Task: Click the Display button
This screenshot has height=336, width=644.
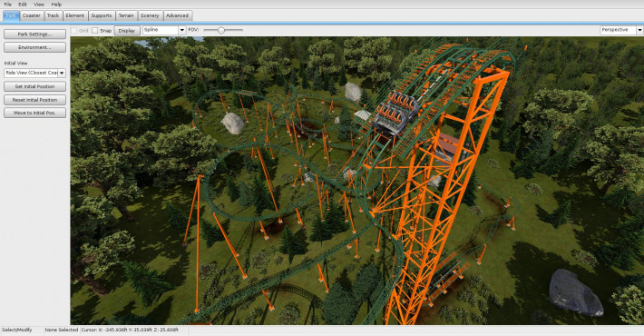Action: point(127,31)
